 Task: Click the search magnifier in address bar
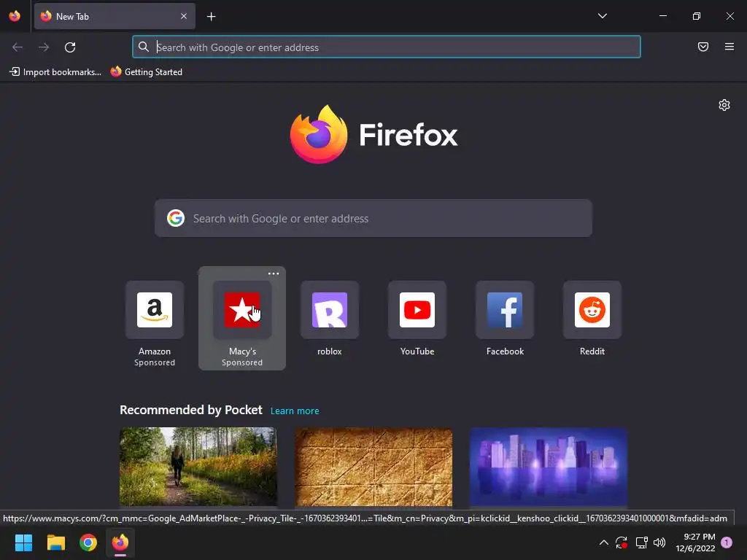[x=144, y=47]
